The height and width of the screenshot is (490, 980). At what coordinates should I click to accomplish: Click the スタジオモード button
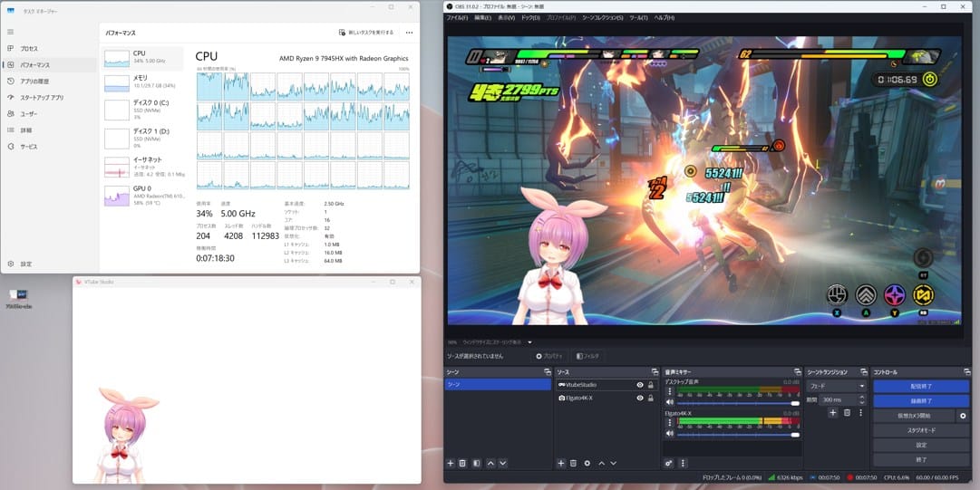coord(921,430)
